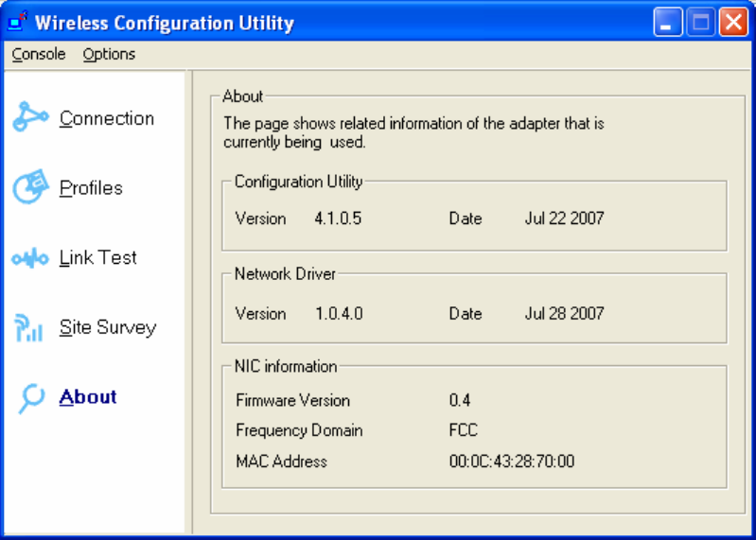756x540 pixels.
Task: Click the app icon in title bar
Action: pyautogui.click(x=18, y=21)
